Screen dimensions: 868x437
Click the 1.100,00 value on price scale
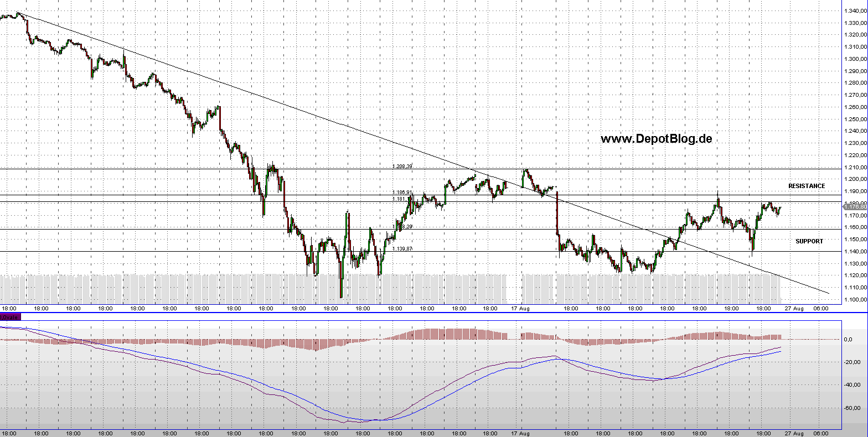click(x=855, y=300)
